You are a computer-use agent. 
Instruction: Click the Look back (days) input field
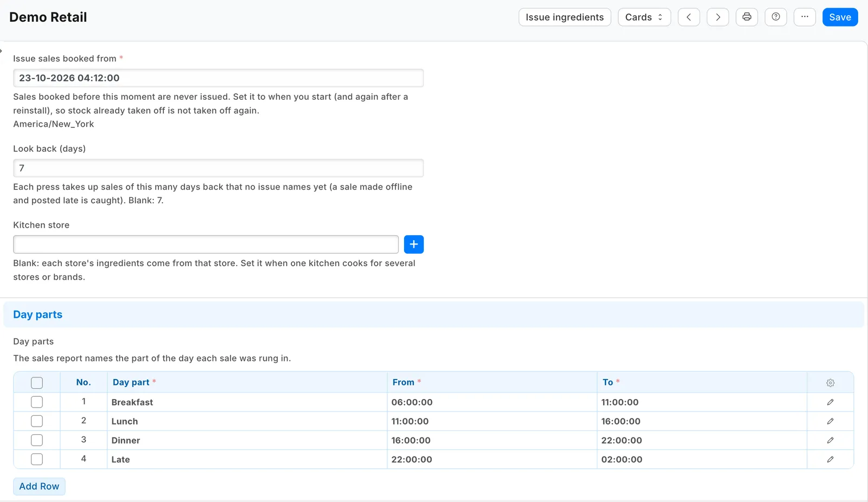tap(218, 168)
